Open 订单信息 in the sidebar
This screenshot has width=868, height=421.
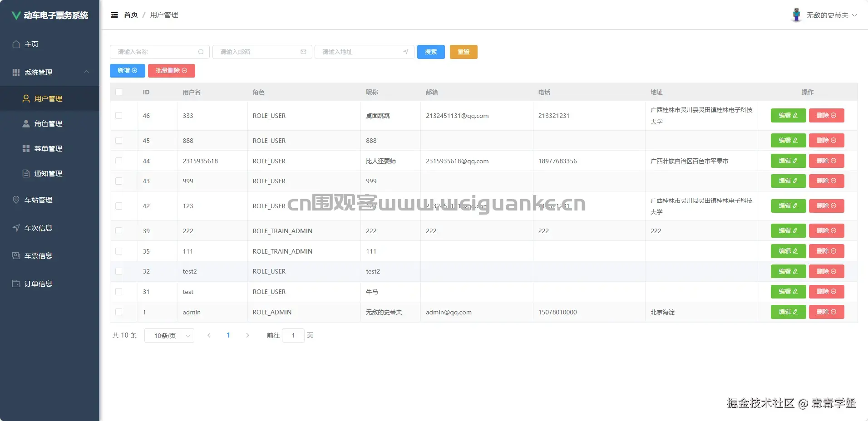point(49,284)
